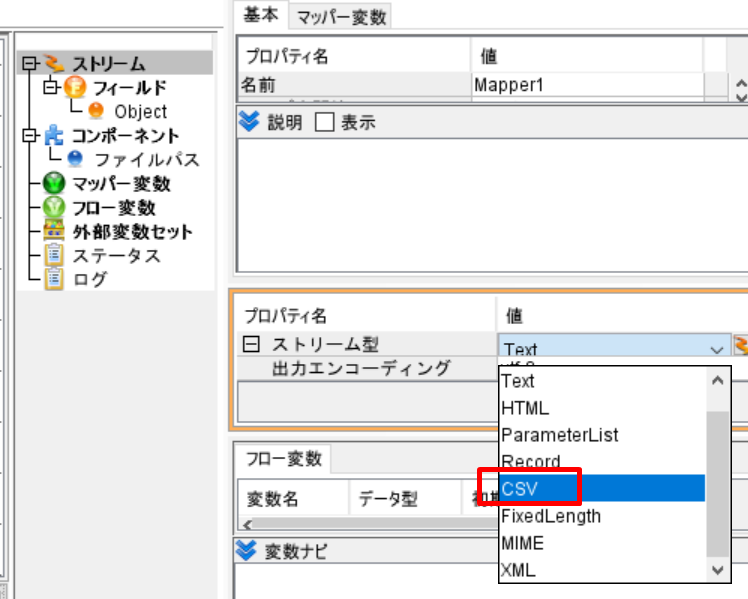Image resolution: width=748 pixels, height=599 pixels.
Task: Click the orange Object ball icon
Action: click(x=96, y=111)
